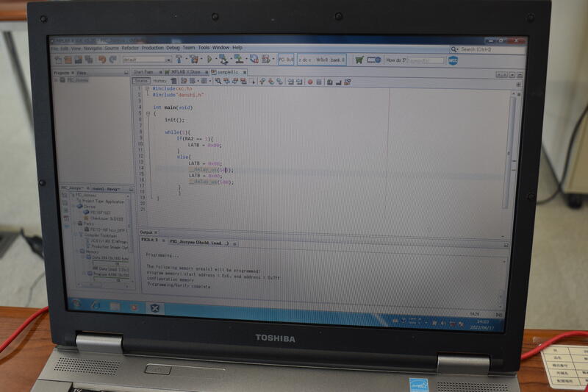
Task: Open the Debug menu
Action: tap(173, 48)
